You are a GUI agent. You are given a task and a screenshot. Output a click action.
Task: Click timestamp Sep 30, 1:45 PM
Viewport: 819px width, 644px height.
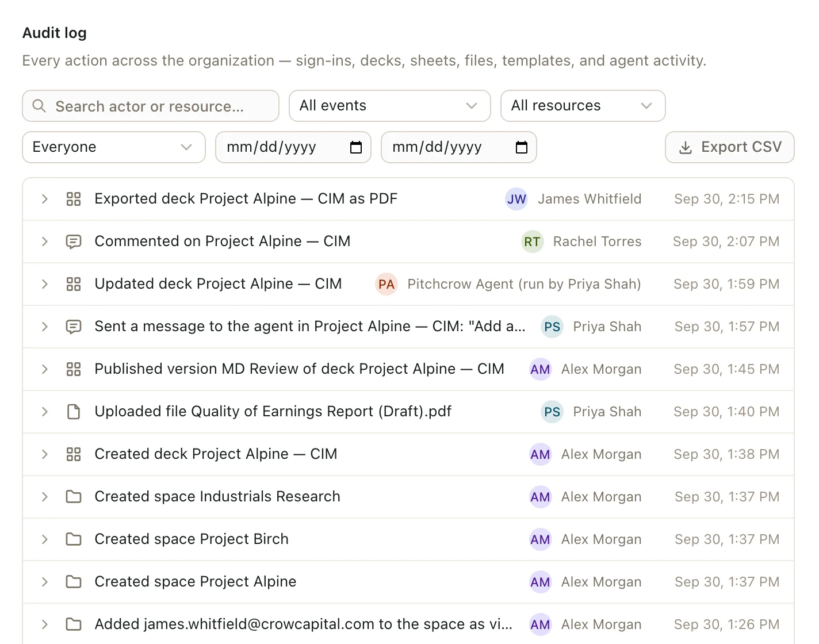[x=726, y=369]
